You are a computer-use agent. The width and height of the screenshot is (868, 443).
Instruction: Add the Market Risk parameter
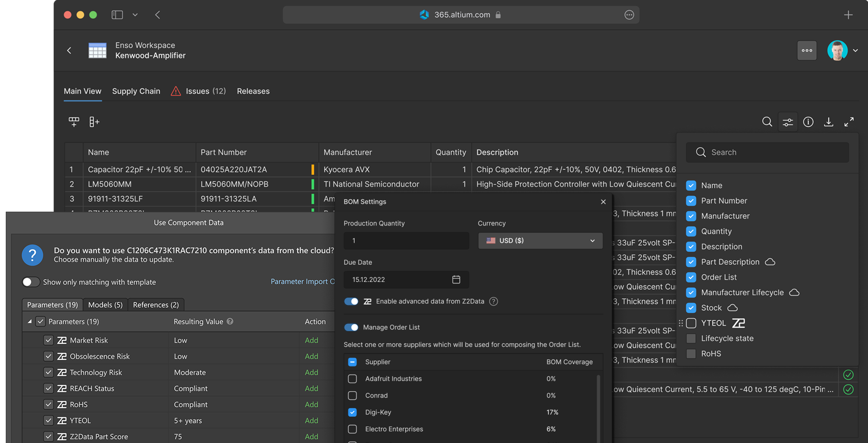pyautogui.click(x=311, y=340)
